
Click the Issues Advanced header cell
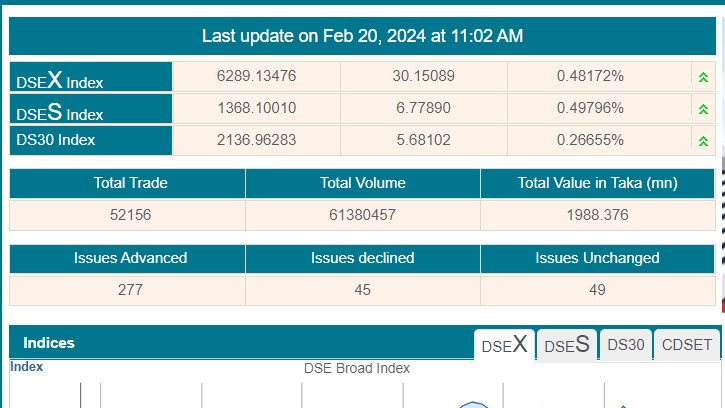click(x=130, y=258)
